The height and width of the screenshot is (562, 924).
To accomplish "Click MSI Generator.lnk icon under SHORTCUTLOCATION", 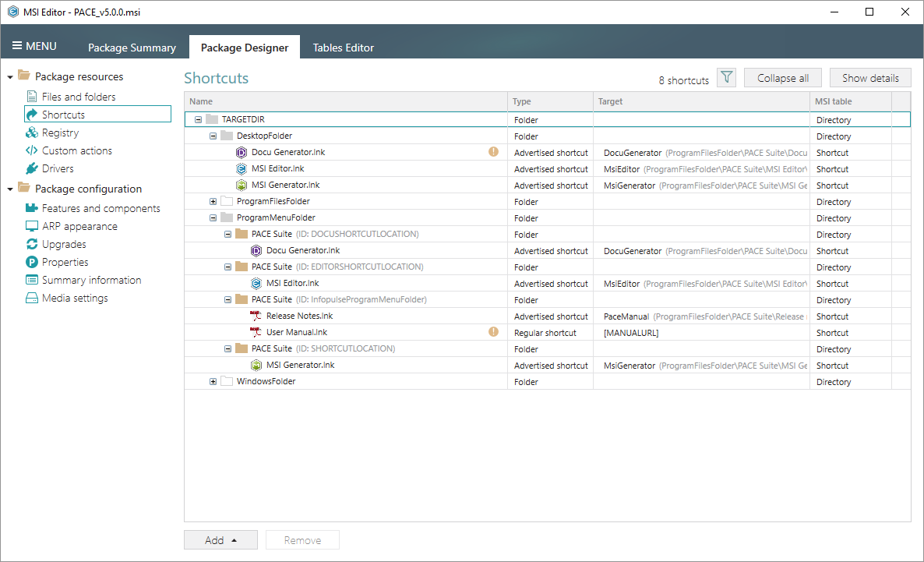I will (256, 366).
